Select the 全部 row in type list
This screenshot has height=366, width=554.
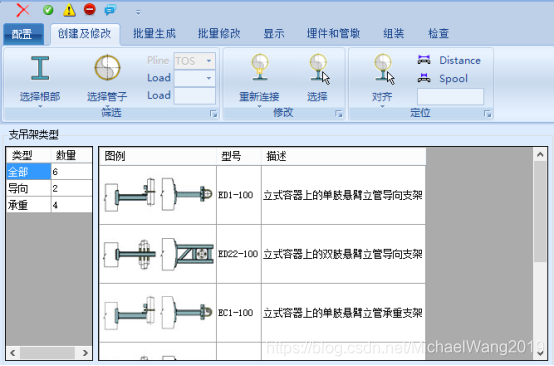click(29, 172)
